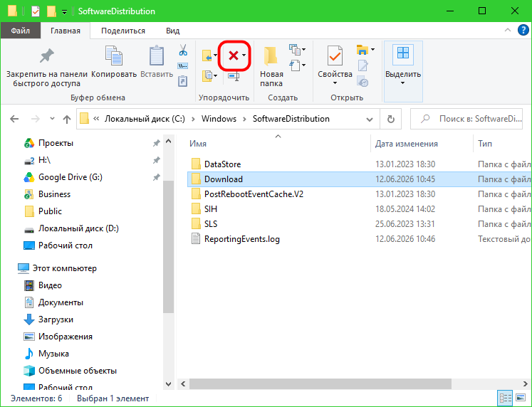Open Локальный диск (D:) in sidebar
This screenshot has width=532, height=407.
tap(78, 228)
